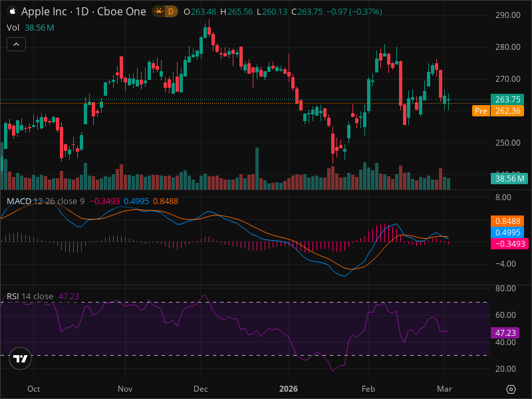Click the 38.56 M volume axis label

pos(509,178)
